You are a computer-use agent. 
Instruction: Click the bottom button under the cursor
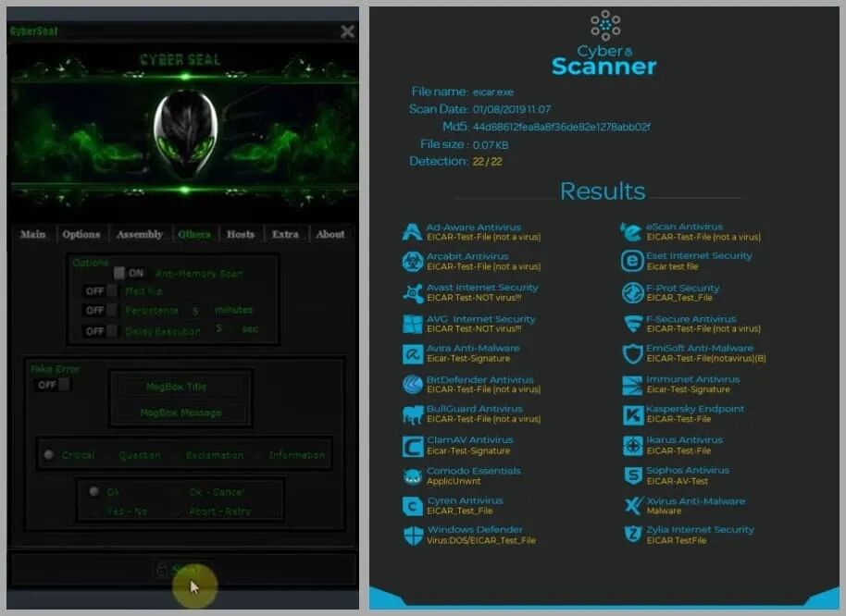(183, 570)
